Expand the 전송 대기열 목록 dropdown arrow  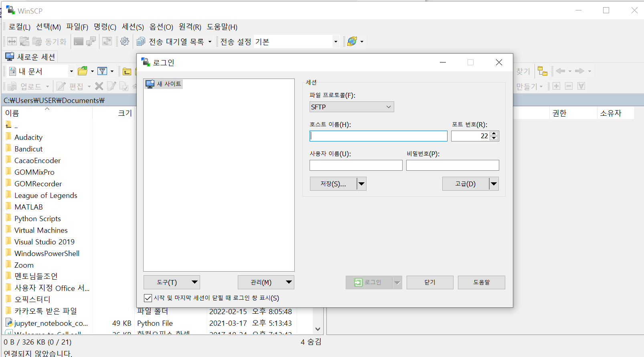(210, 42)
